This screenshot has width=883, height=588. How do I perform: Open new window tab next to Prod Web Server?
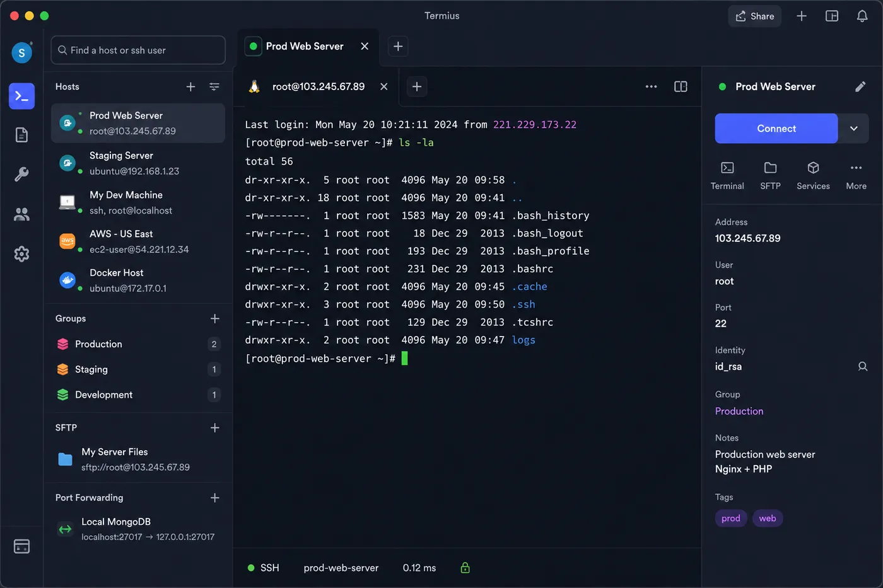(398, 46)
